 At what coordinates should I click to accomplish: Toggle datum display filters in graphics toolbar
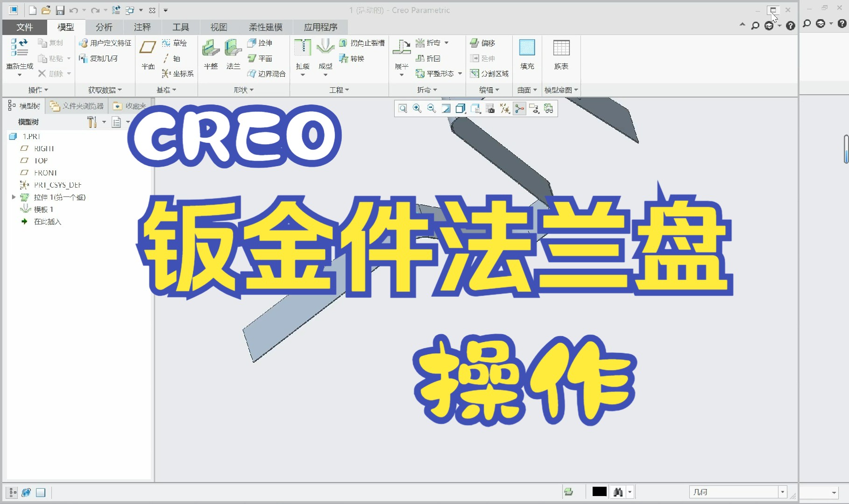point(505,108)
